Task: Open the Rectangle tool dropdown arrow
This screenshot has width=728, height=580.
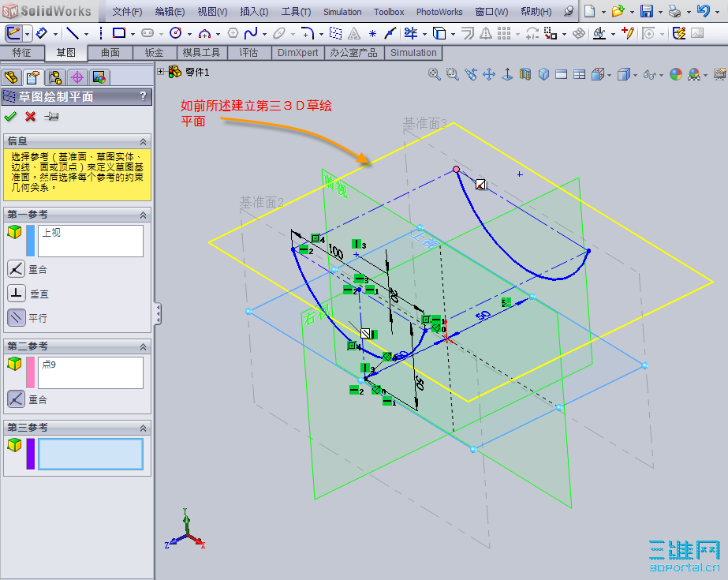Action: coord(133,34)
